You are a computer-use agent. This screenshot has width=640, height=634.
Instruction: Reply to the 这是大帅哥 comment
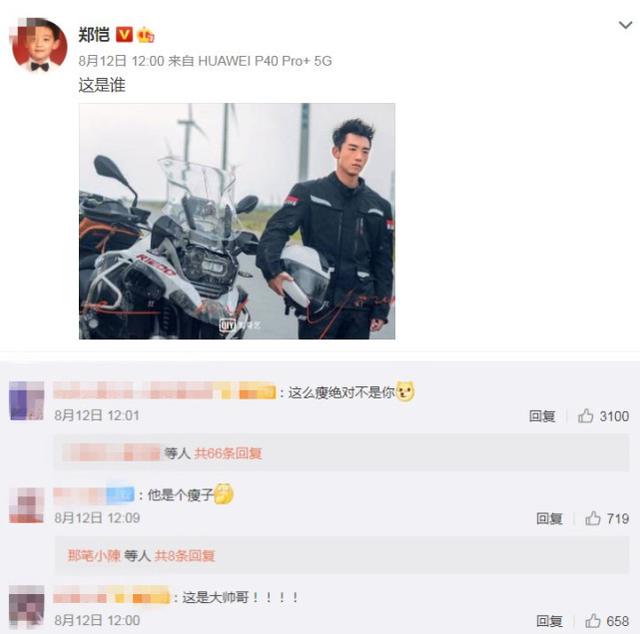pyautogui.click(x=549, y=621)
